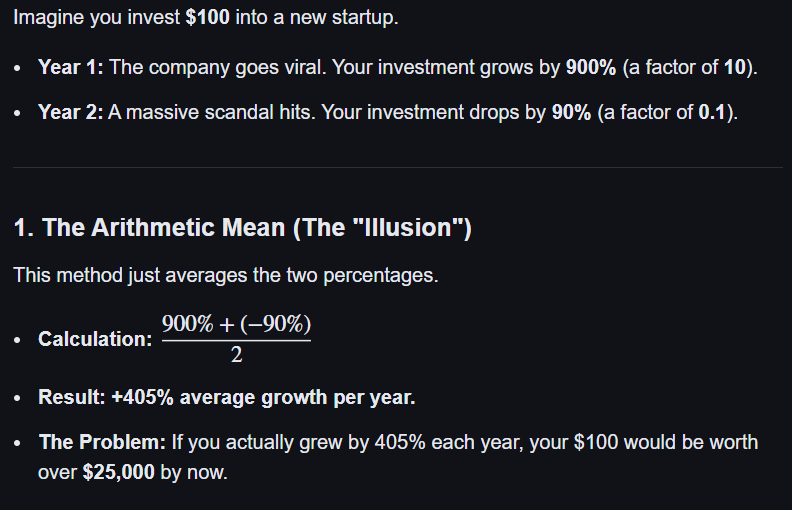Image resolution: width=792 pixels, height=510 pixels.
Task: Click the formula numerator "900% + (−90%)"
Action: click(237, 325)
